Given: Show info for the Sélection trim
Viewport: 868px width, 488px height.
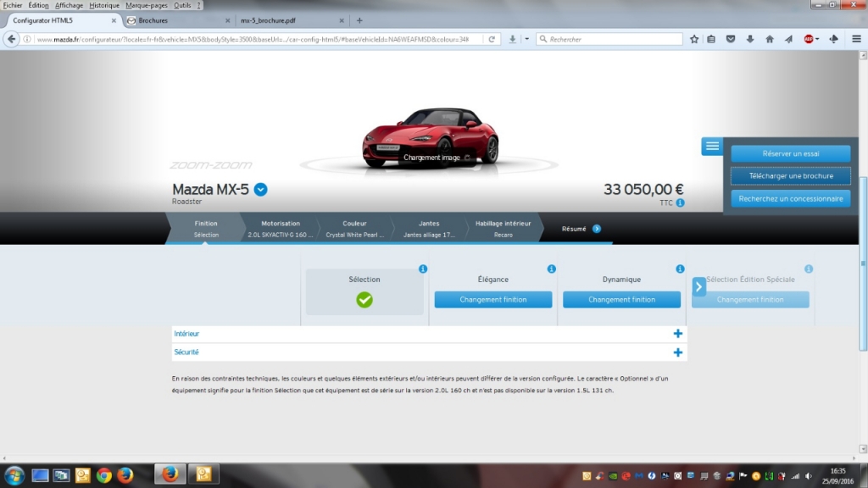Looking at the screenshot, I should (423, 269).
